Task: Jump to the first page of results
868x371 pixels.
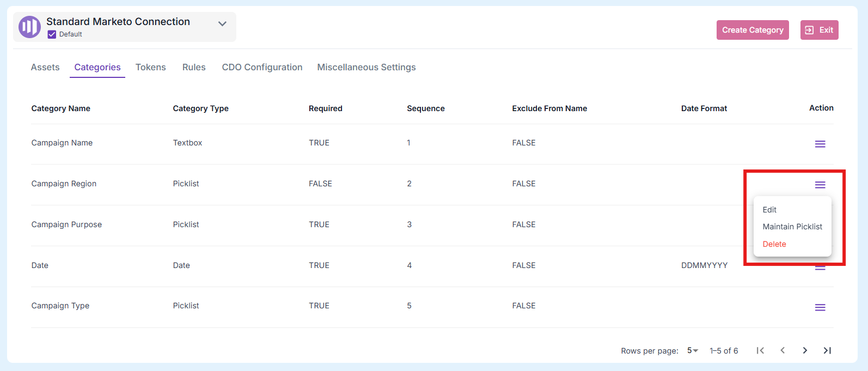Action: coord(760,350)
